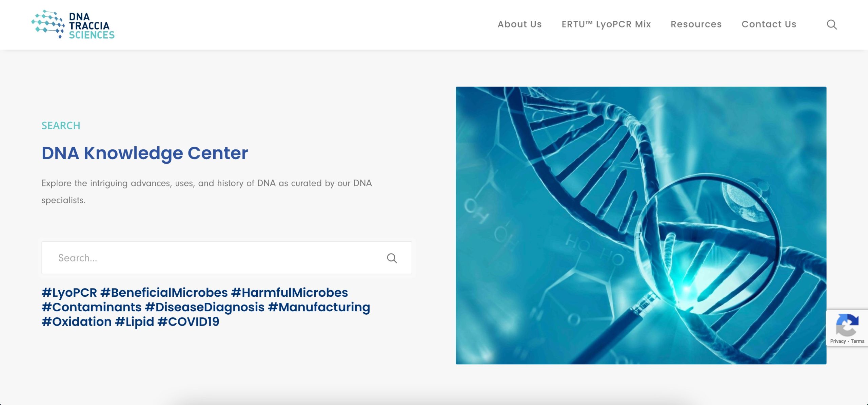
Task: Open the reCAPTCHA Privacy link
Action: [838, 341]
